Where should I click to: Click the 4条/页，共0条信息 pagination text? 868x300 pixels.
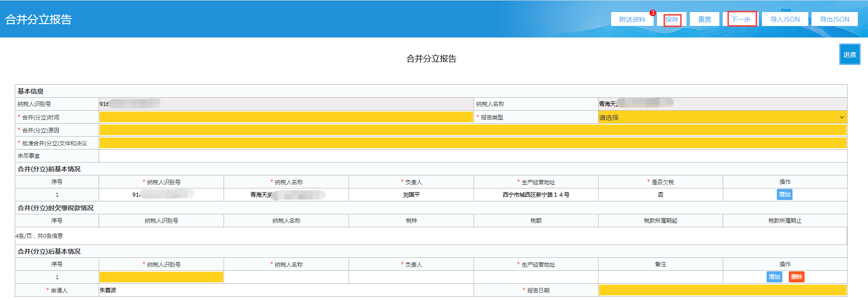39,236
